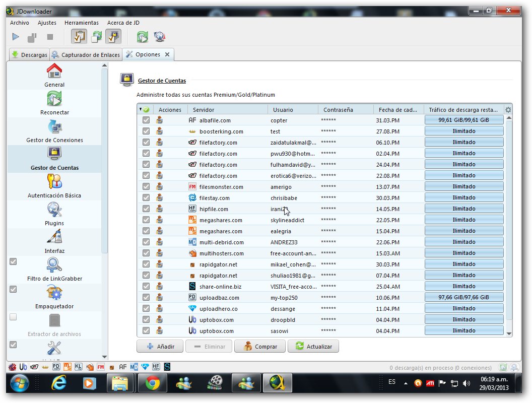Click the Actualizar button

click(x=313, y=347)
